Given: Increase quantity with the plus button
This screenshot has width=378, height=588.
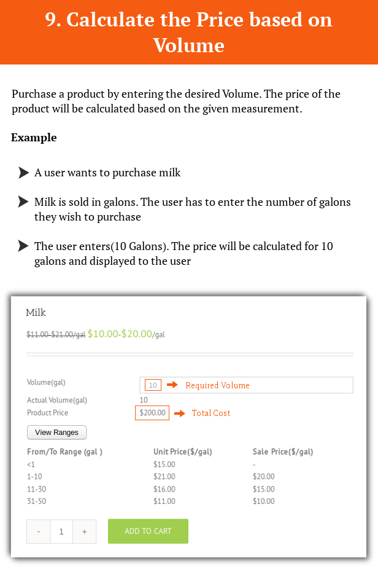Looking at the screenshot, I should [84, 531].
